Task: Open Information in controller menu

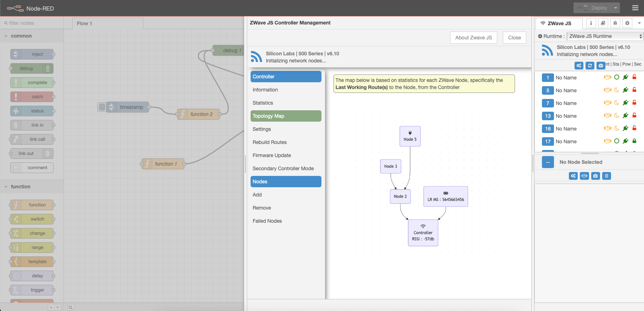Action: 286,90
